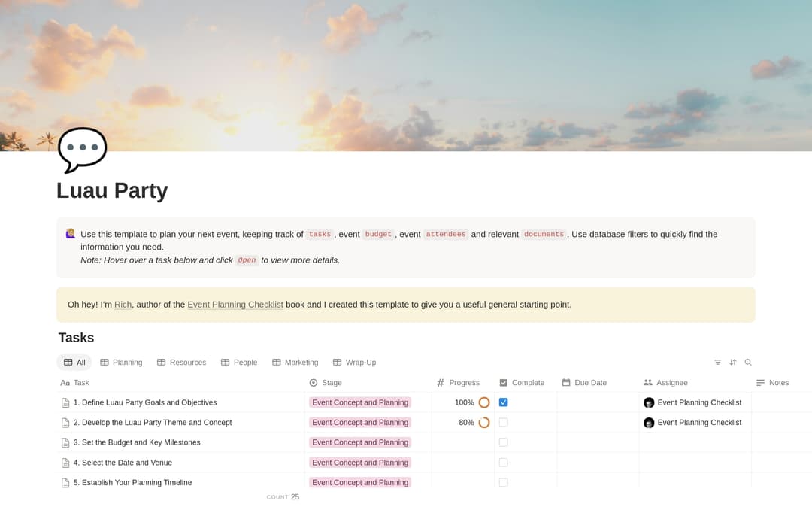Click the COUNT 25 summary
The width and height of the screenshot is (812, 507).
(x=283, y=497)
